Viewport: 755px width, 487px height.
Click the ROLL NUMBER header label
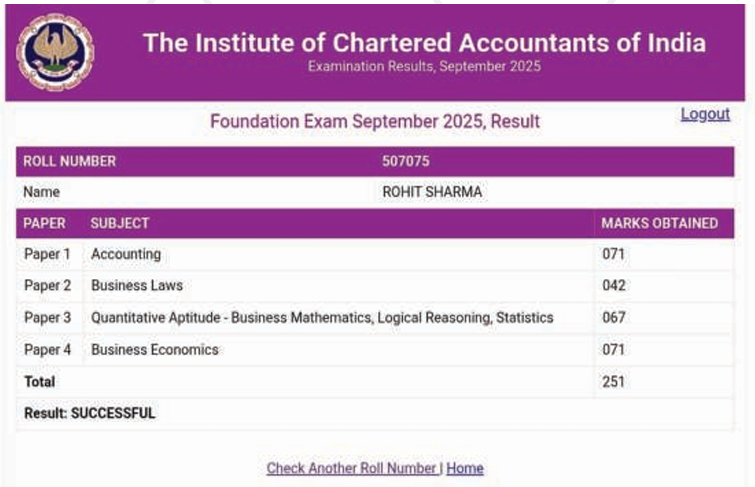(70, 161)
